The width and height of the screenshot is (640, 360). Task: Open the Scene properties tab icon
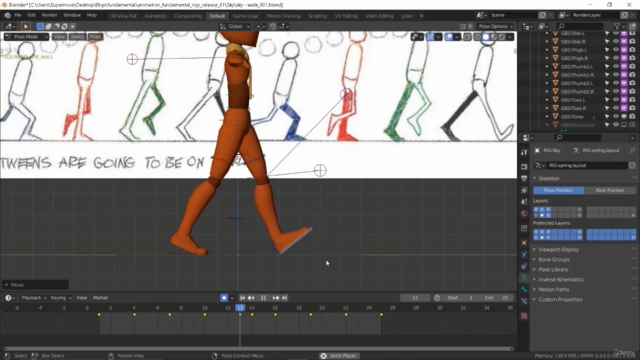click(x=524, y=202)
